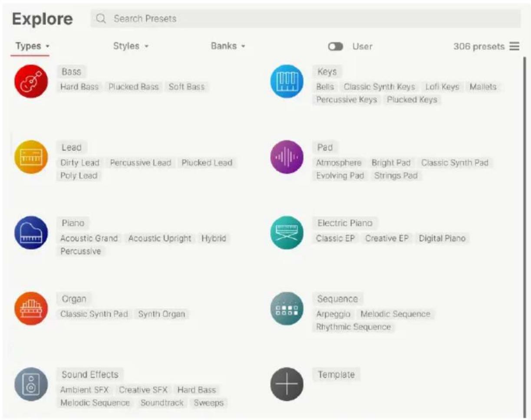Select the red Bass guitar icon
The height and width of the screenshot is (420, 531).
pyautogui.click(x=30, y=81)
